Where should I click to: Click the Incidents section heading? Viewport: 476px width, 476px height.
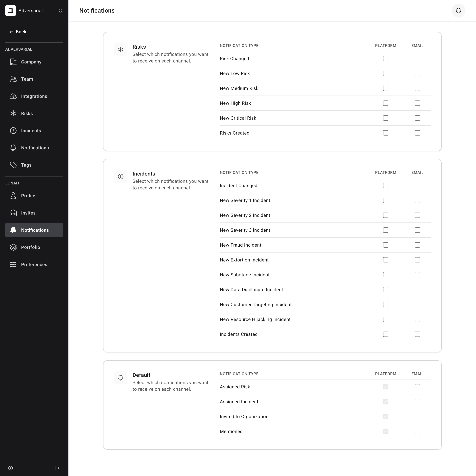pos(144,174)
